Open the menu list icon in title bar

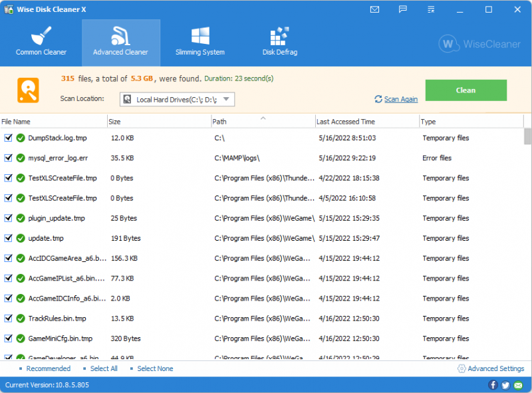(x=431, y=9)
